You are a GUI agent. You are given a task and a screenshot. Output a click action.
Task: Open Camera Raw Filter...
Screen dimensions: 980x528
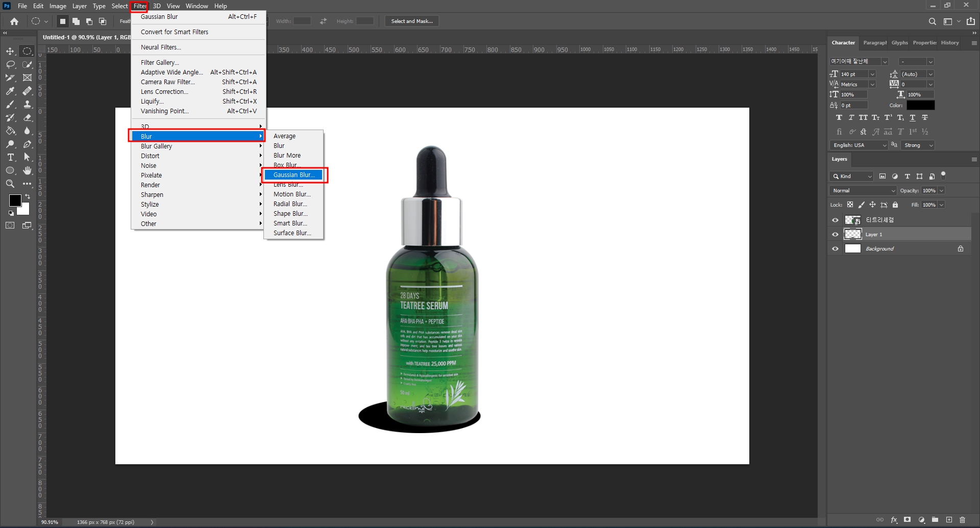point(198,82)
